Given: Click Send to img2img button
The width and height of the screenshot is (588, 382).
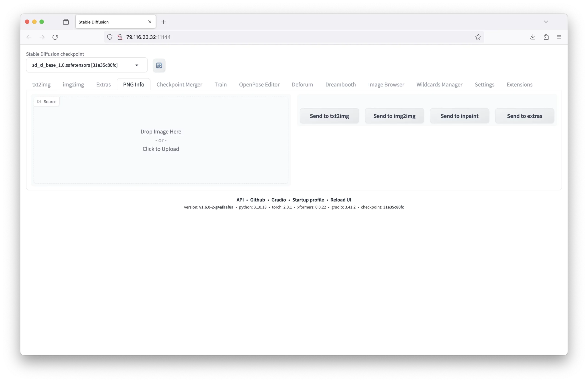Looking at the screenshot, I should tap(394, 116).
